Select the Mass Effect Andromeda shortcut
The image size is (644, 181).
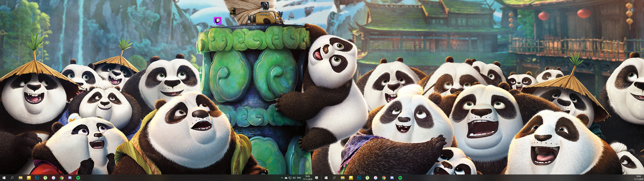point(265,9)
